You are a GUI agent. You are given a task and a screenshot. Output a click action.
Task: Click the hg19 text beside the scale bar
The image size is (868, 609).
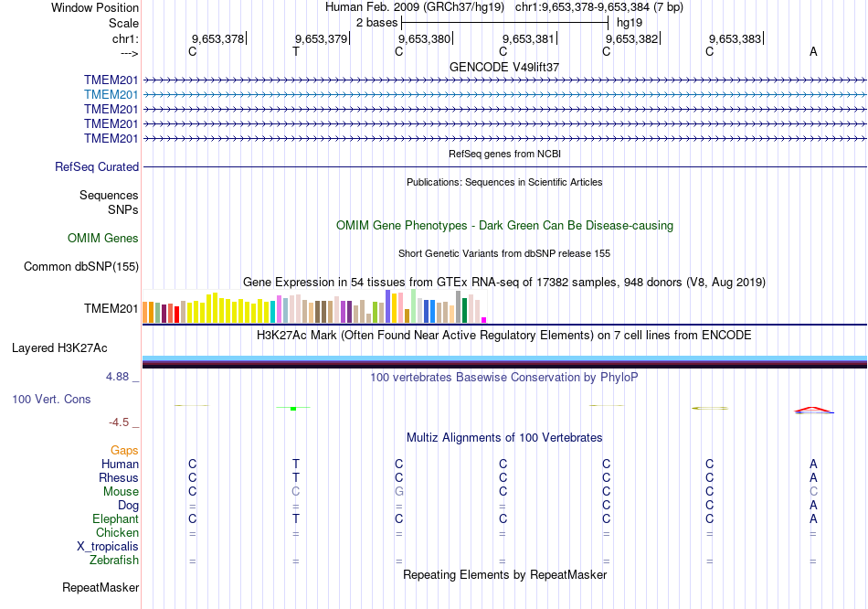tap(630, 23)
